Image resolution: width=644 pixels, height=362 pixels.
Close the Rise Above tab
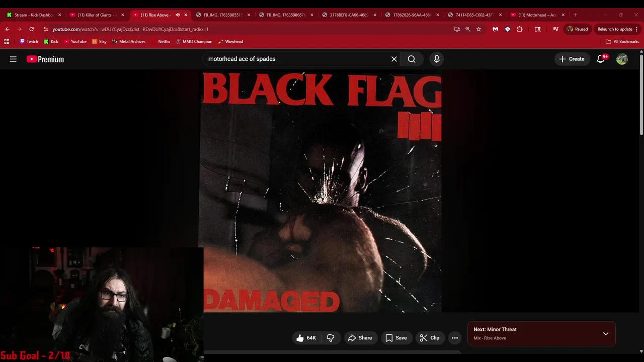186,15
